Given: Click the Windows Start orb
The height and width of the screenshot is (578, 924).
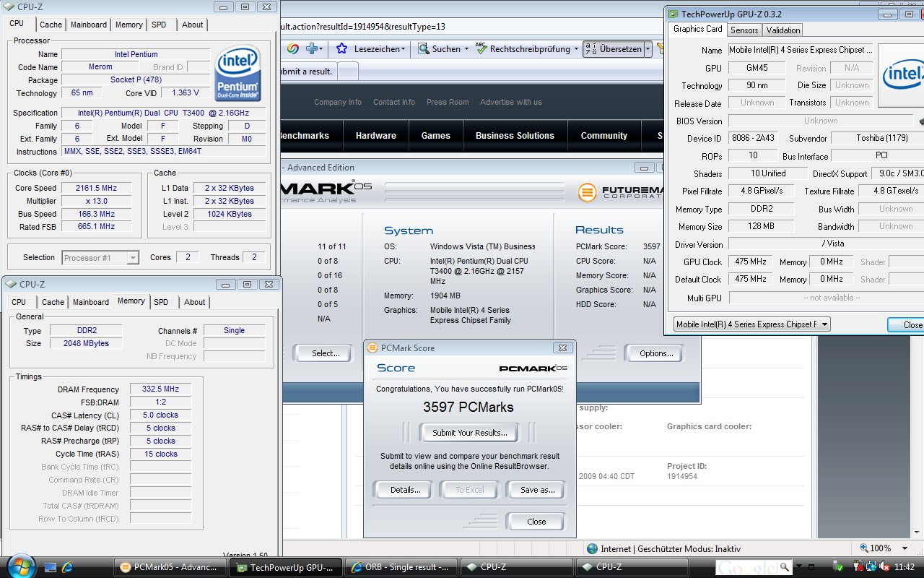Looking at the screenshot, I should pos(20,566).
